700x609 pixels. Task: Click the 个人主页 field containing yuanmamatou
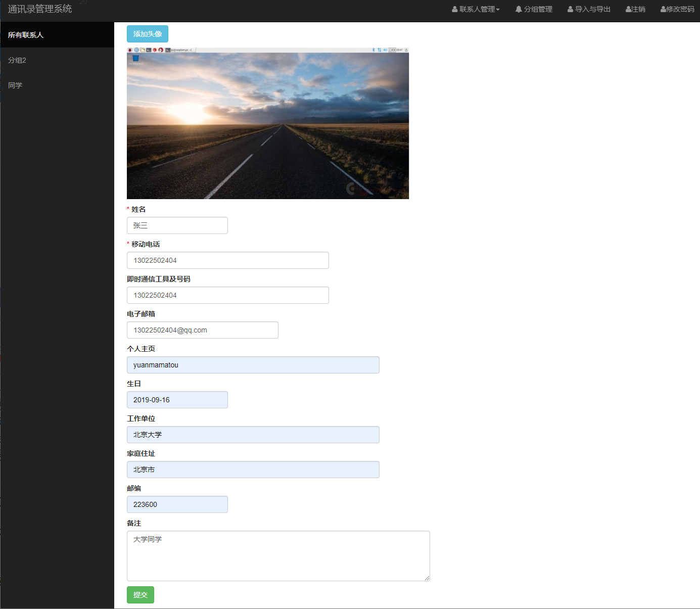[x=253, y=365]
